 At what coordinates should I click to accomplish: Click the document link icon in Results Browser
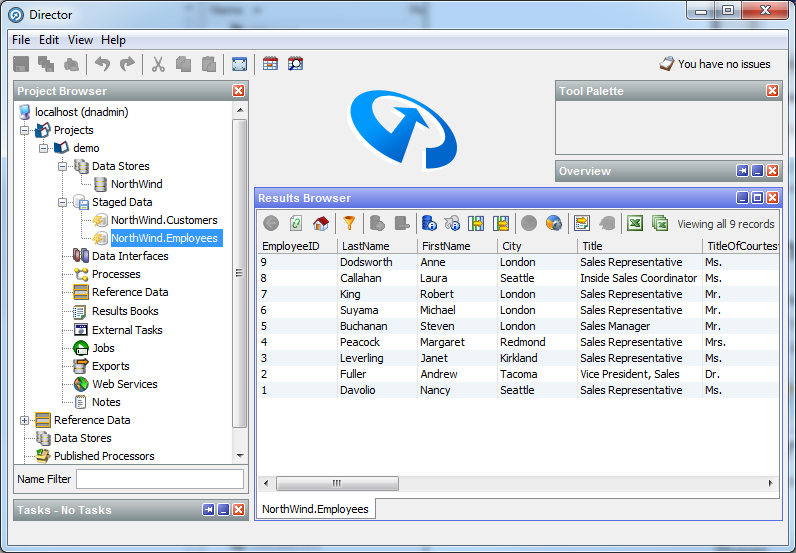(x=296, y=223)
